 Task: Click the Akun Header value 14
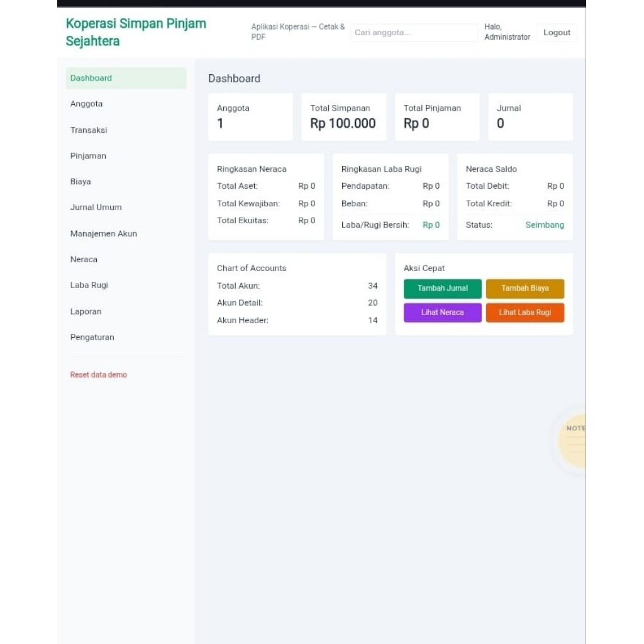coord(372,320)
